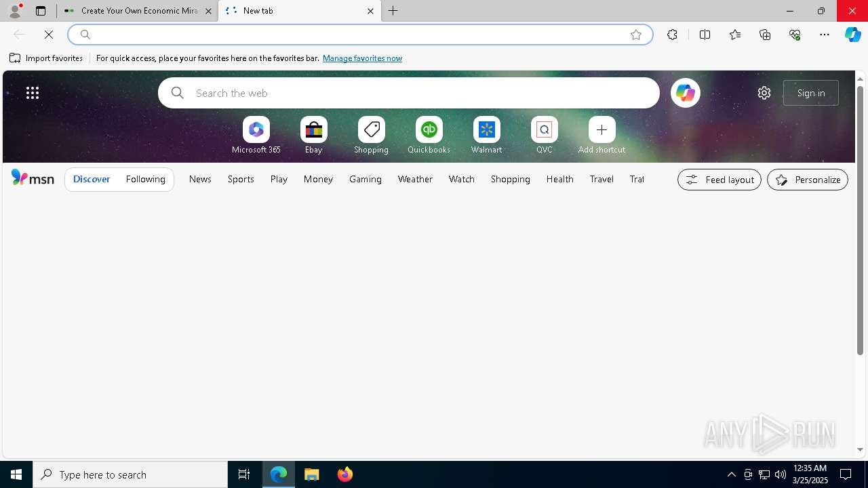Click the vertical page scrollbar
Viewport: 868px width, 488px height.
[860, 220]
